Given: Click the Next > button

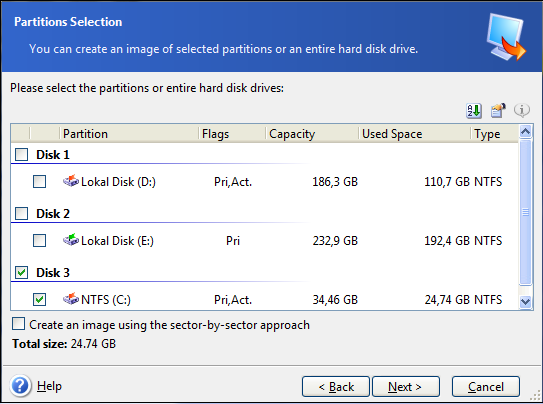Looking at the screenshot, I should coord(406,386).
